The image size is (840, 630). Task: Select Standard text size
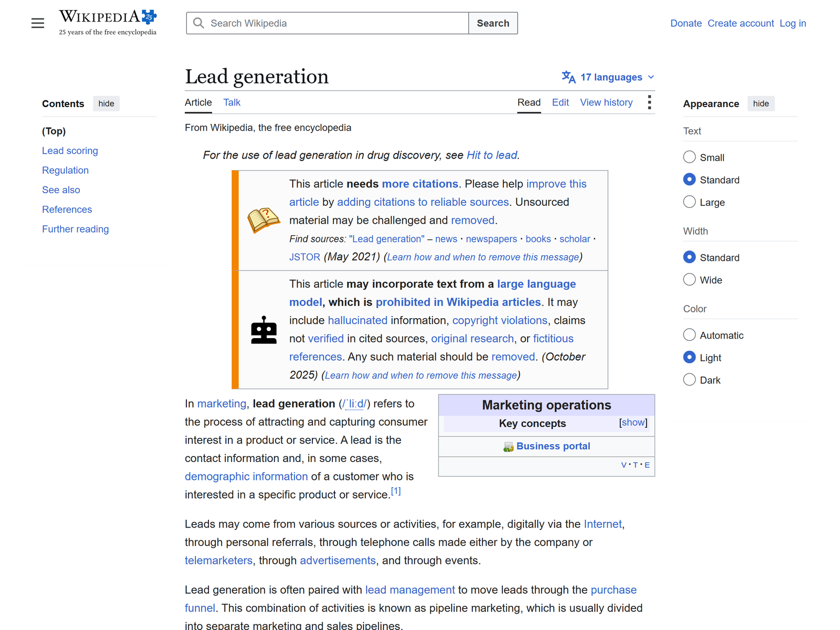pyautogui.click(x=689, y=180)
